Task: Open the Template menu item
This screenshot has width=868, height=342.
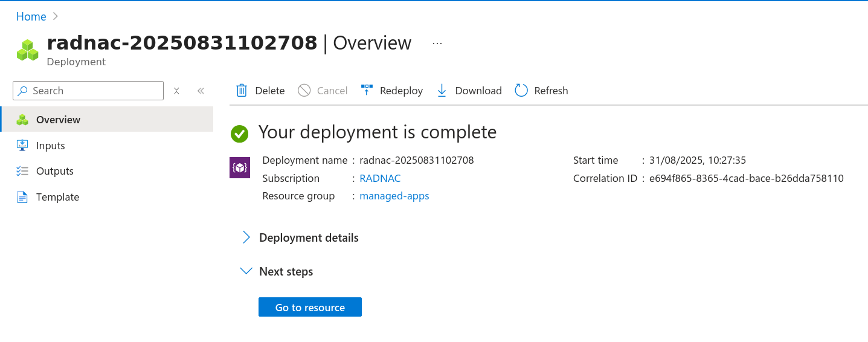Action: (57, 197)
